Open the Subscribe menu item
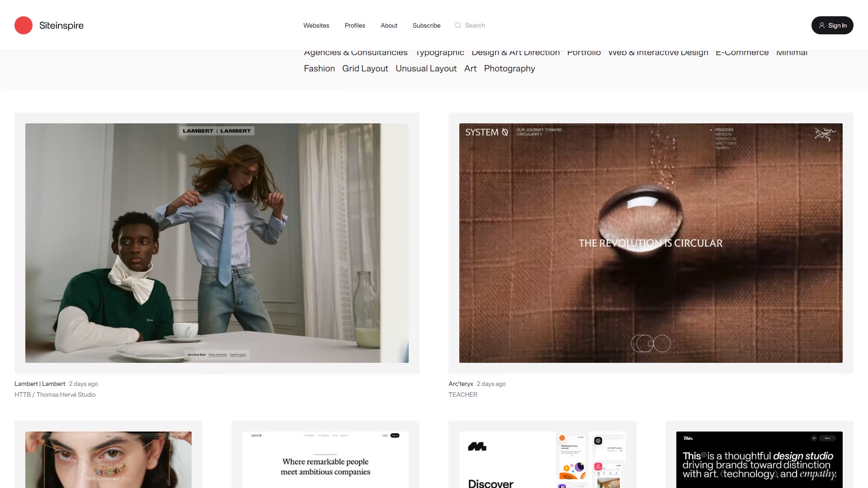Image resolution: width=868 pixels, height=488 pixels. coord(426,25)
